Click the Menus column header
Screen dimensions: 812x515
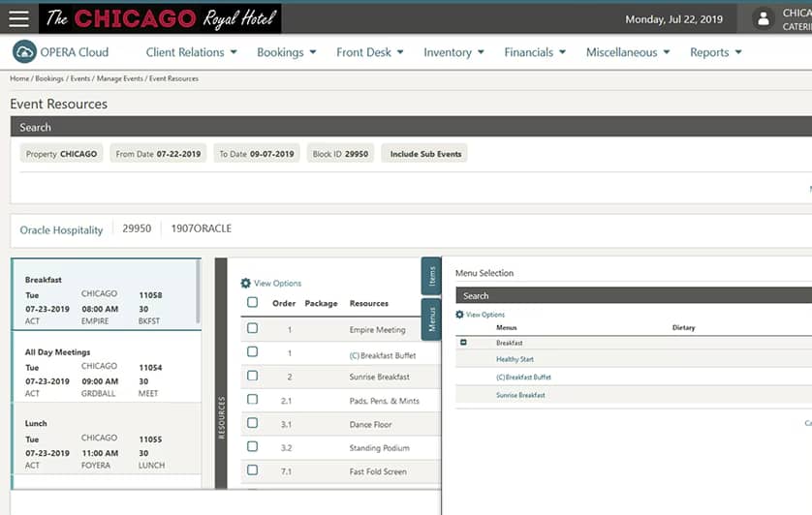[507, 327]
